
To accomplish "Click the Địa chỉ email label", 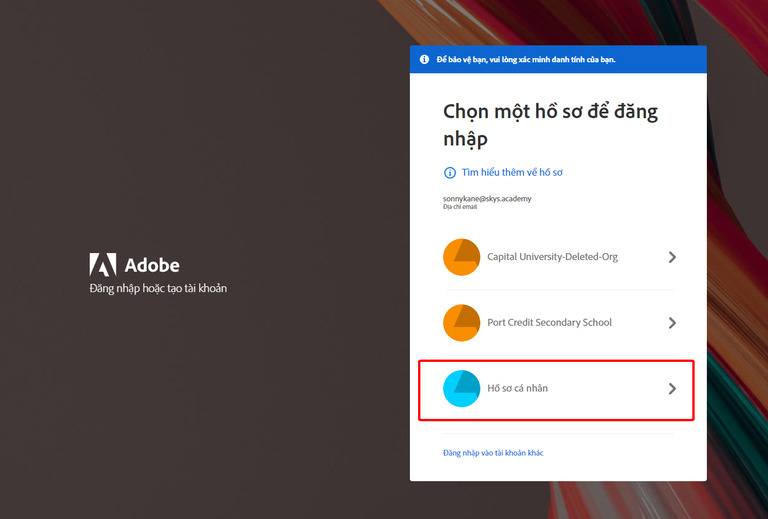I will (459, 207).
